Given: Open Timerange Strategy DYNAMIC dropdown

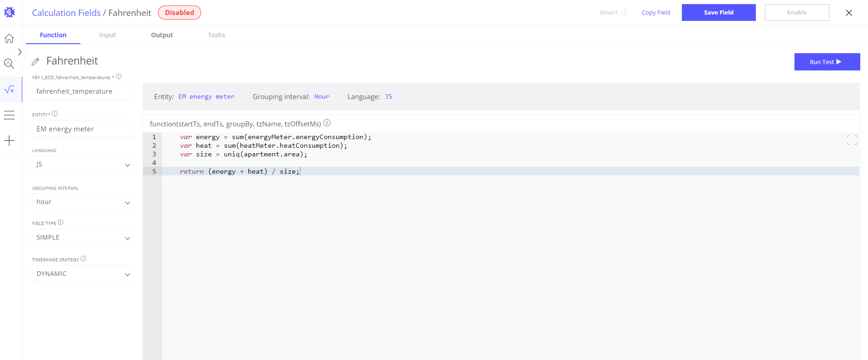Looking at the screenshot, I should 83,274.
